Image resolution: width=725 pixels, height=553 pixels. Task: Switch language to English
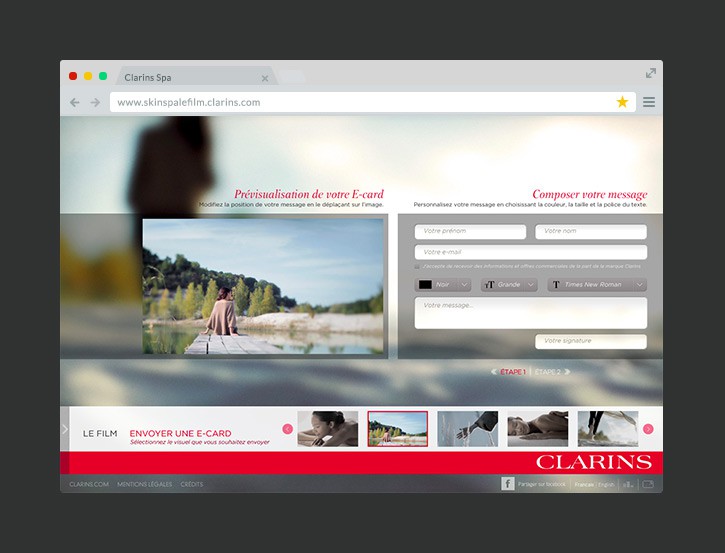(x=607, y=485)
